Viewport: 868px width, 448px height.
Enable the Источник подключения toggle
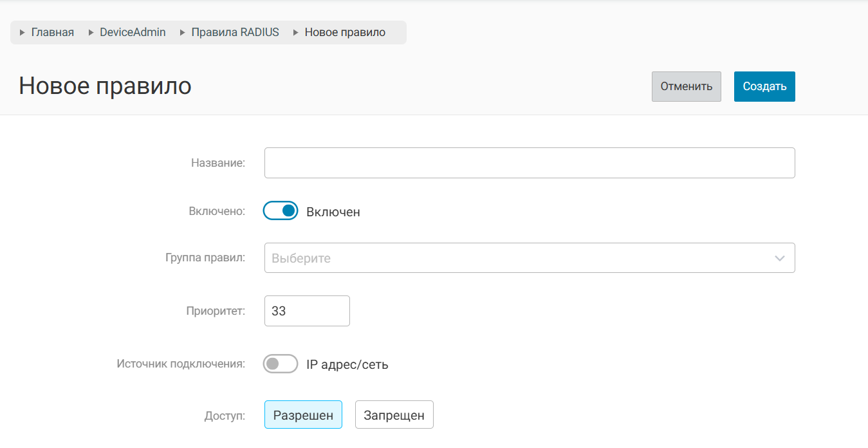tap(281, 364)
